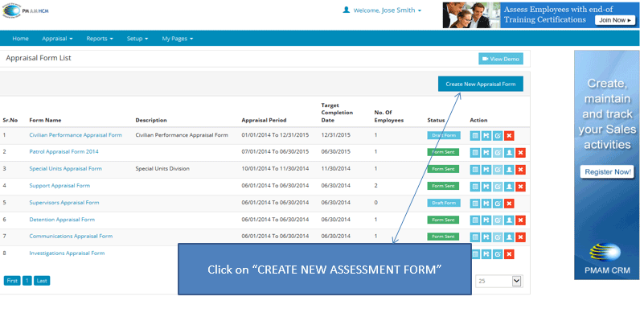Click the person icon for Special Units Appraisal Form
The image size is (644, 313).
509,170
